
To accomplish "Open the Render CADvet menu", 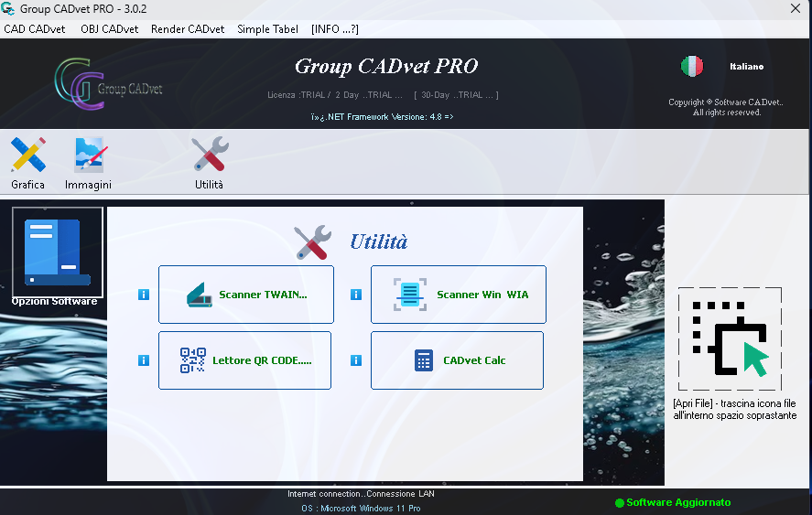I will [x=188, y=29].
